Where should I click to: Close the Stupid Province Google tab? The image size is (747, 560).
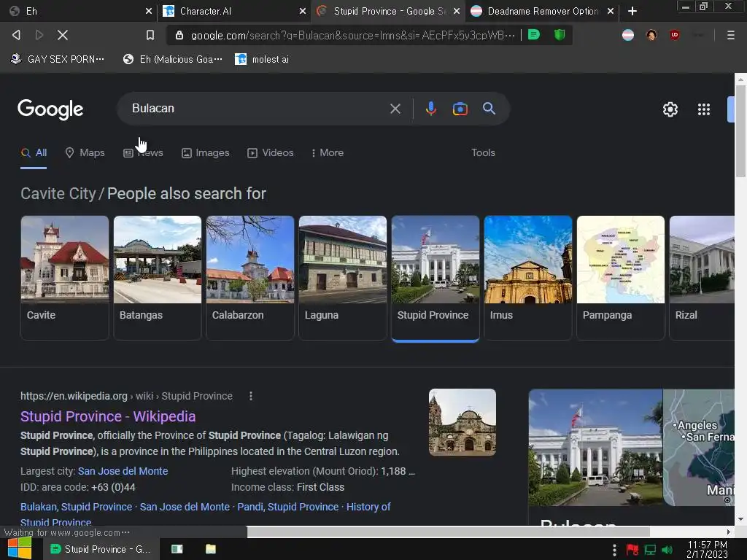pos(457,11)
